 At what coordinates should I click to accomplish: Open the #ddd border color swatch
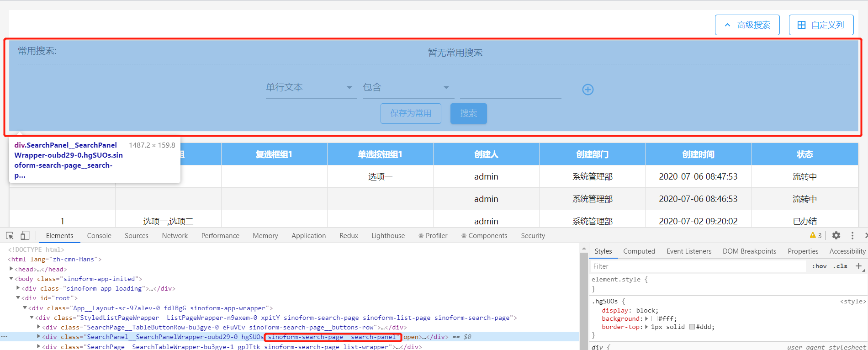692,327
